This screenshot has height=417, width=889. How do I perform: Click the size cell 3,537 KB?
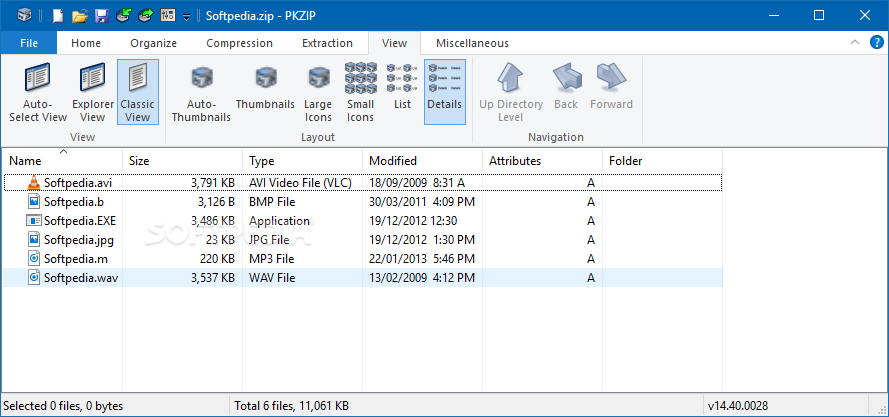click(x=213, y=278)
